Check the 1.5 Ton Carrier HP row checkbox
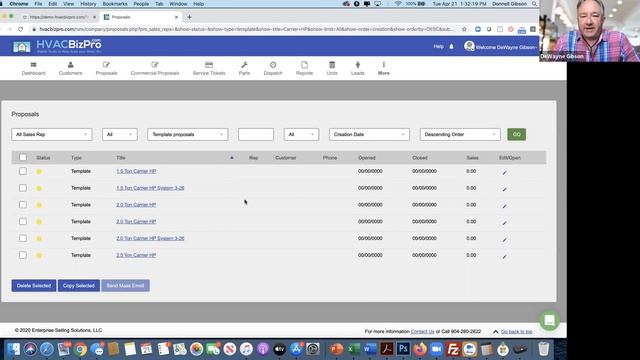Screen dimensions: 640x360 click(x=23, y=171)
